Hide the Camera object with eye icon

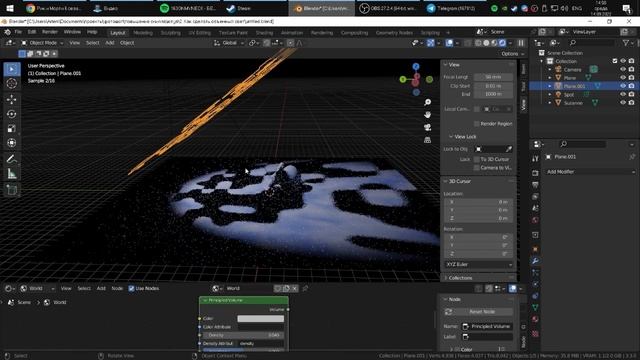623,69
